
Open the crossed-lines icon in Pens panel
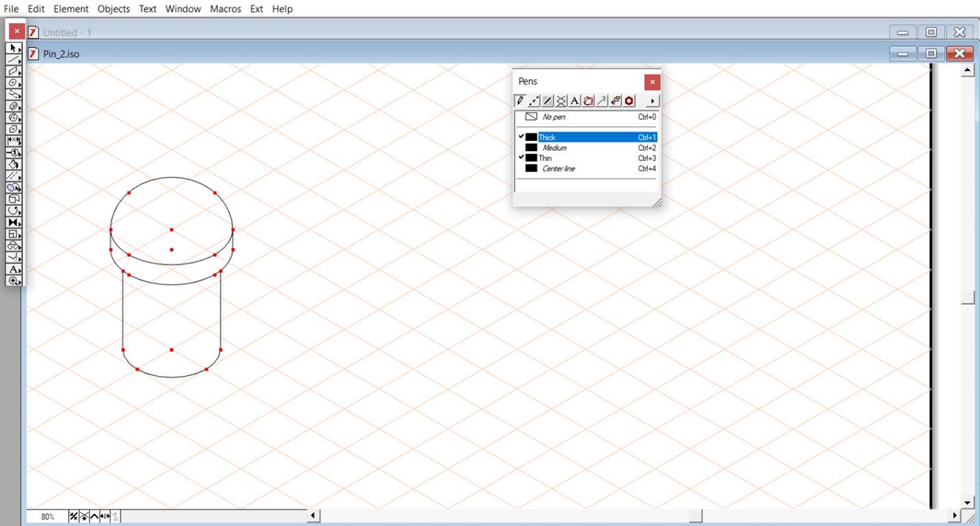point(561,101)
